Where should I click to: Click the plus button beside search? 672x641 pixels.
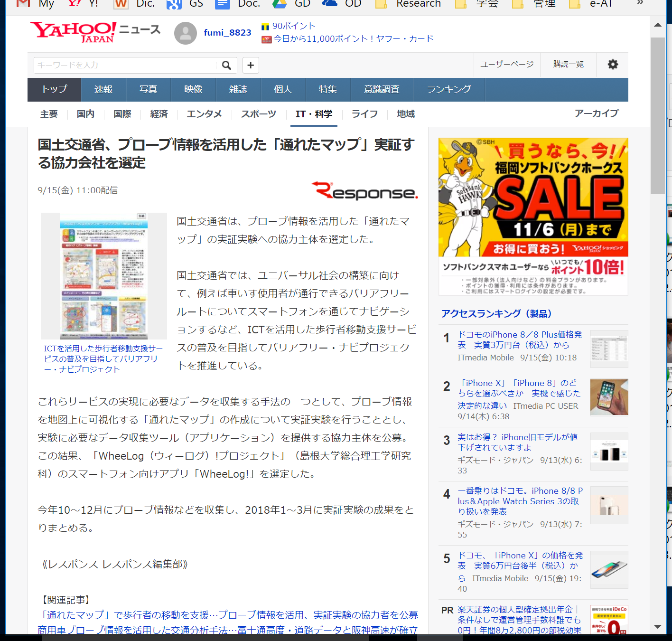(251, 65)
